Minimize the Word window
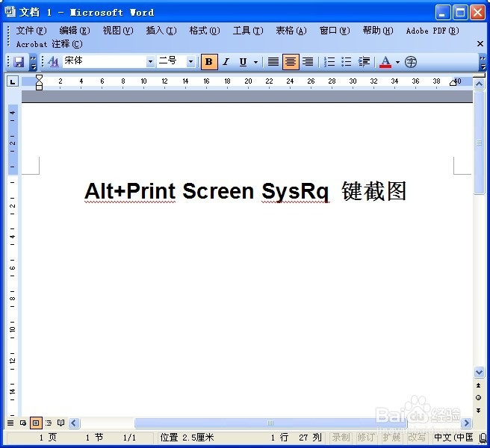The image size is (490, 448). point(442,13)
